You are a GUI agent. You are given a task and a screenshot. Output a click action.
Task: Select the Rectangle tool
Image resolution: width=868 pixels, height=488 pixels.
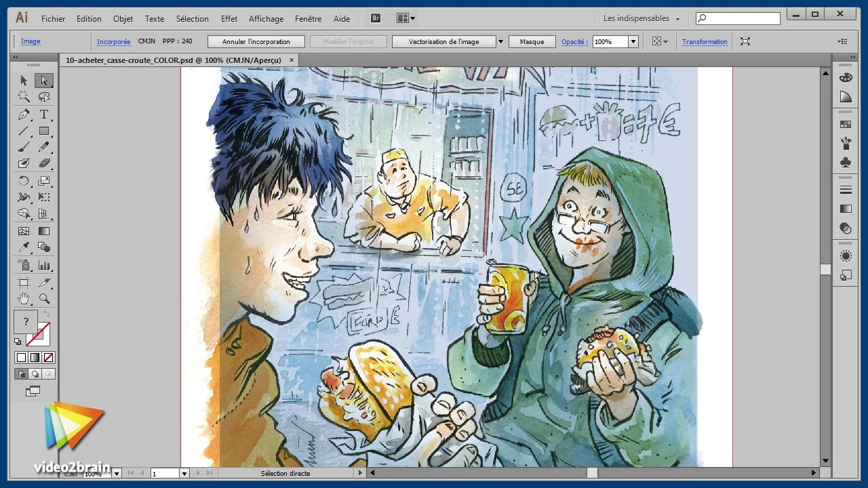pos(44,131)
